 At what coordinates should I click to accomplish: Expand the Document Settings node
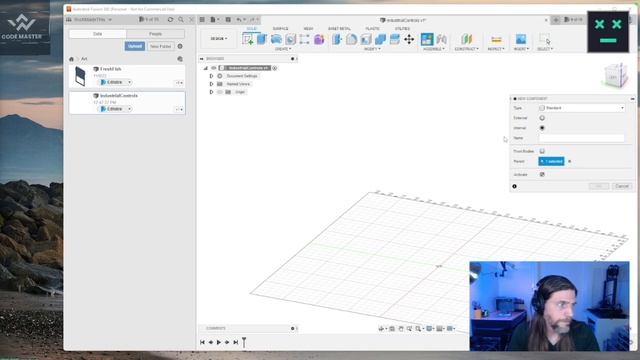[x=211, y=76]
